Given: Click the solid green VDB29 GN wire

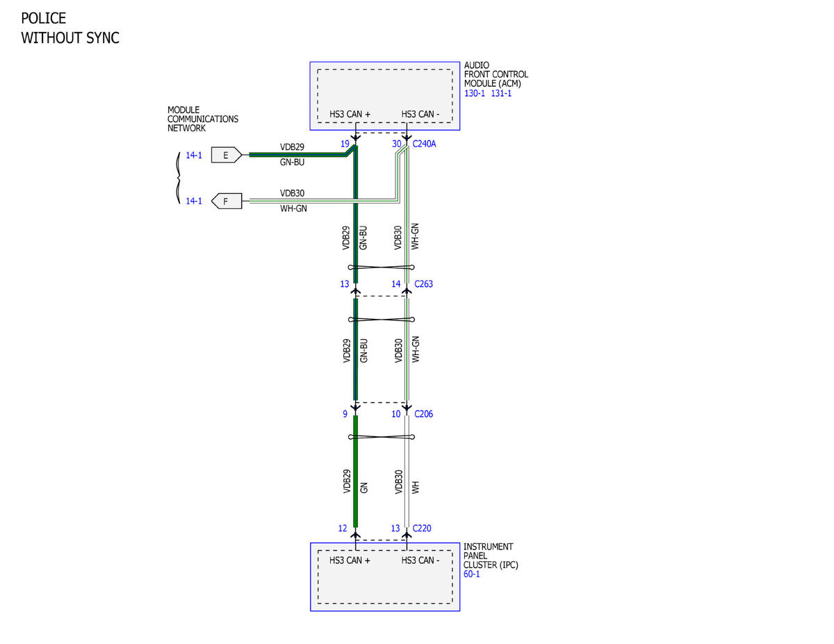Looking at the screenshot, I should pos(355,472).
